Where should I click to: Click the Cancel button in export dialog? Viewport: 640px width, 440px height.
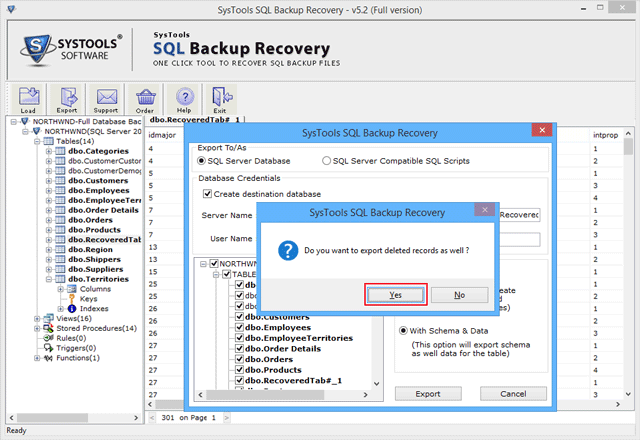coord(513,394)
